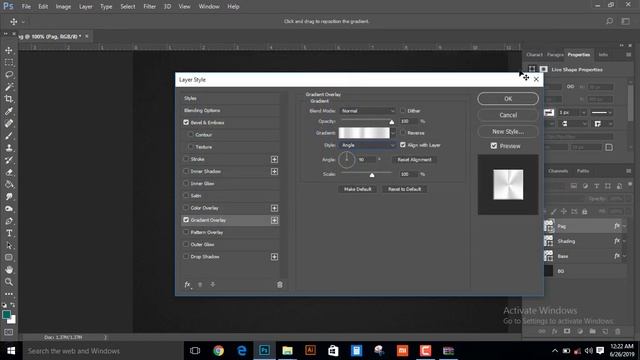The image size is (640, 360).
Task: Click the New Style button
Action: point(508,131)
